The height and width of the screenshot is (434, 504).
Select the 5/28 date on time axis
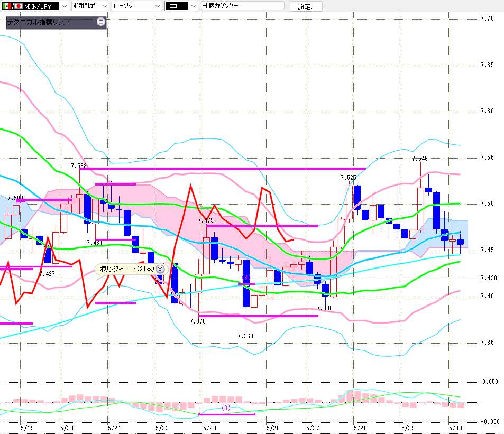pos(360,428)
